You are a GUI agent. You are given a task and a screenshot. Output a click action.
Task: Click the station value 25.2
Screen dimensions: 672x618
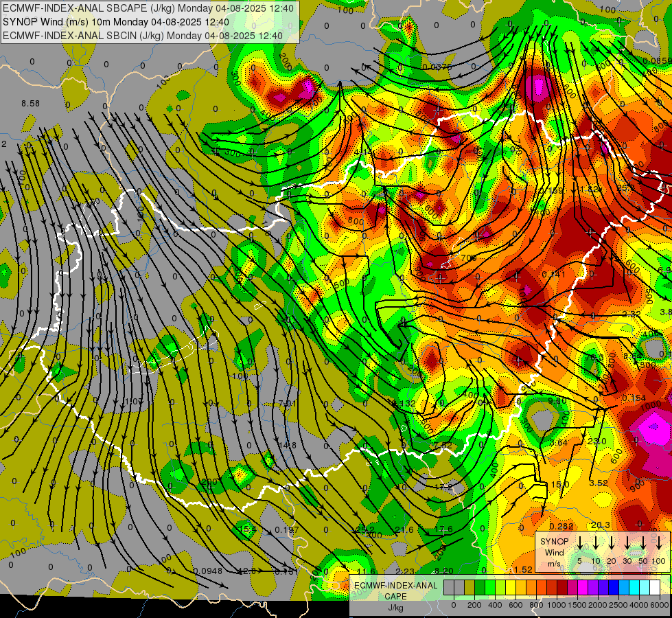366,529
